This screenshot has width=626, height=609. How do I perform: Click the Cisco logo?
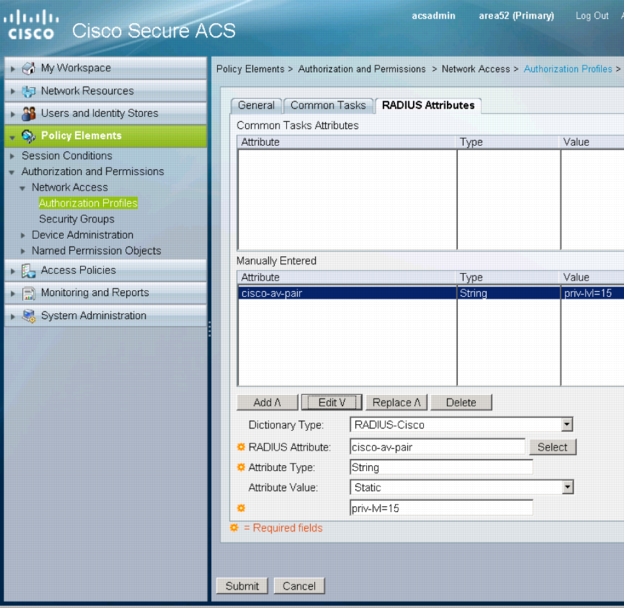pyautogui.click(x=31, y=26)
